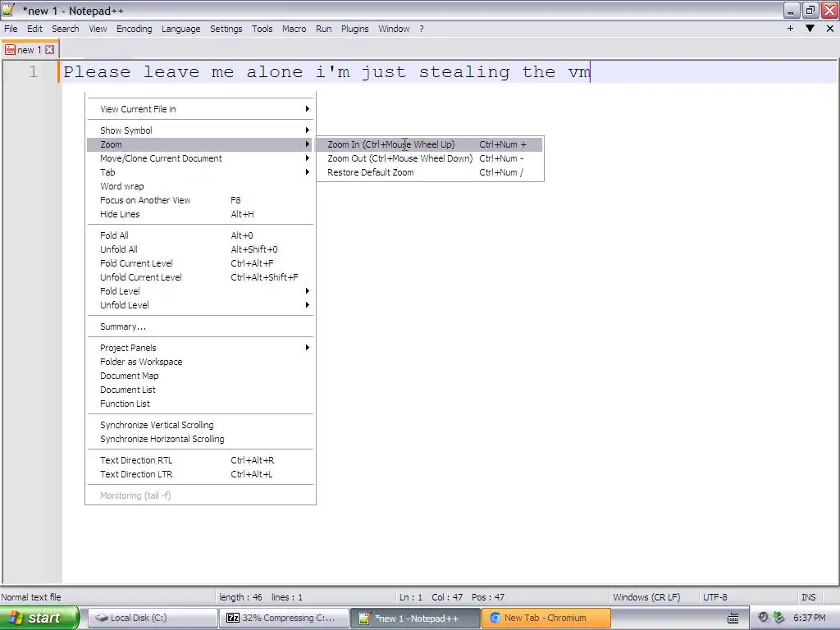Open the Tools menu

(x=262, y=29)
